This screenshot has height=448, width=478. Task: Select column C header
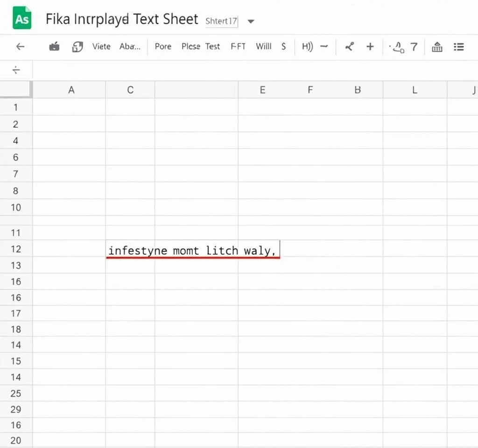(x=130, y=90)
